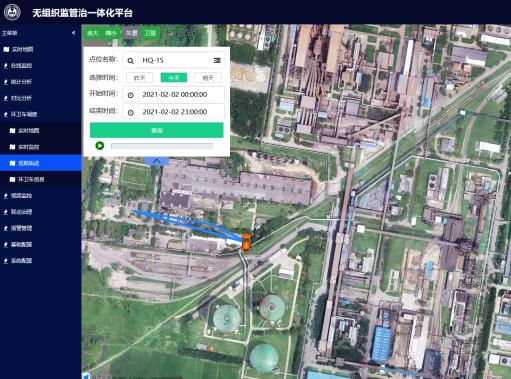Collapse the main menu sidebar arrow
The height and width of the screenshot is (379, 511).
click(73, 33)
